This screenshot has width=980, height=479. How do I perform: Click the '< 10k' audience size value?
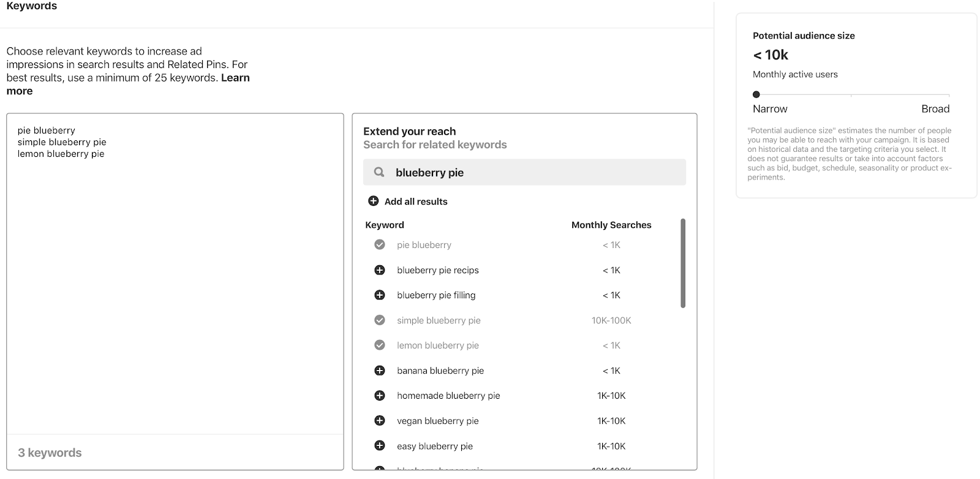point(771,55)
